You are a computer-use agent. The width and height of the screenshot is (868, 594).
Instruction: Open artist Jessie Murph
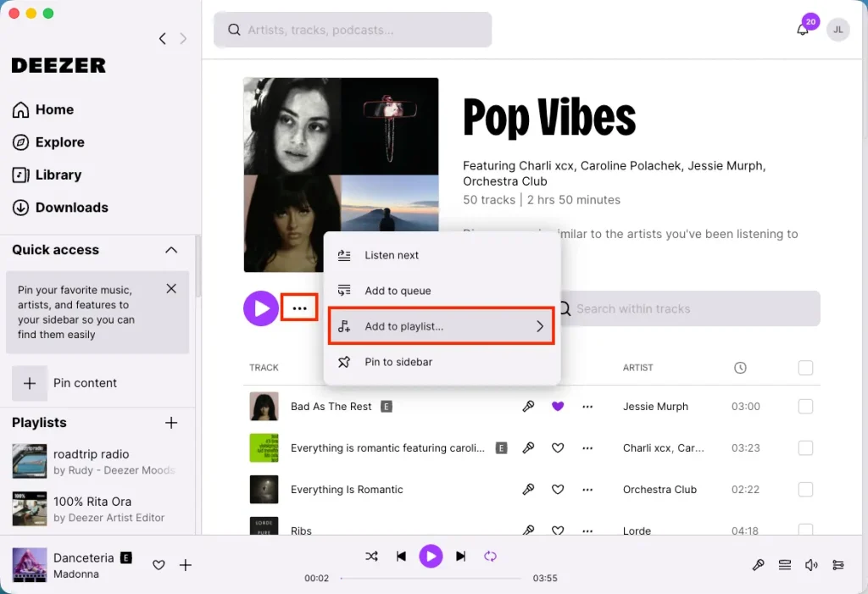(655, 407)
